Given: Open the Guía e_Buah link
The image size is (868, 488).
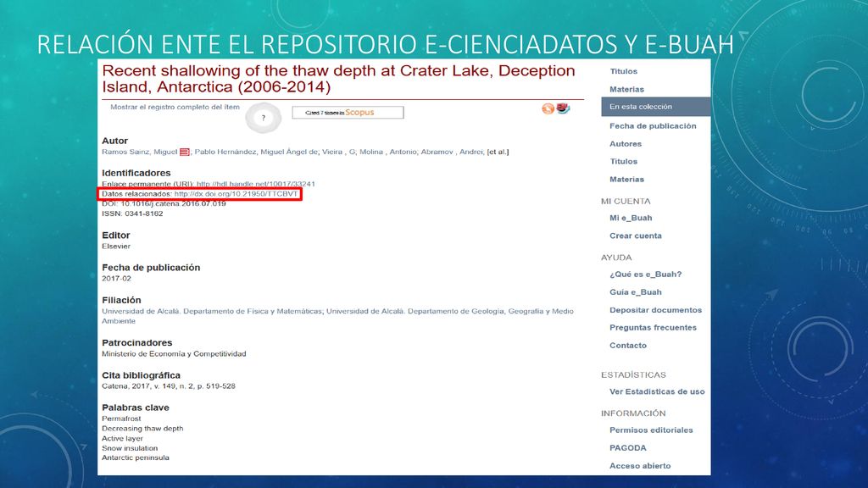Looking at the screenshot, I should tap(636, 292).
